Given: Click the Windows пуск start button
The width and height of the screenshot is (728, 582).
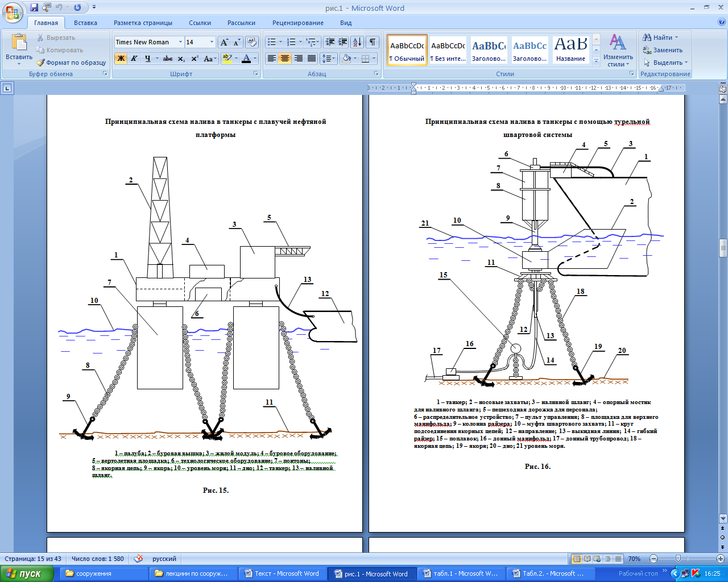Looking at the screenshot, I should (x=27, y=573).
